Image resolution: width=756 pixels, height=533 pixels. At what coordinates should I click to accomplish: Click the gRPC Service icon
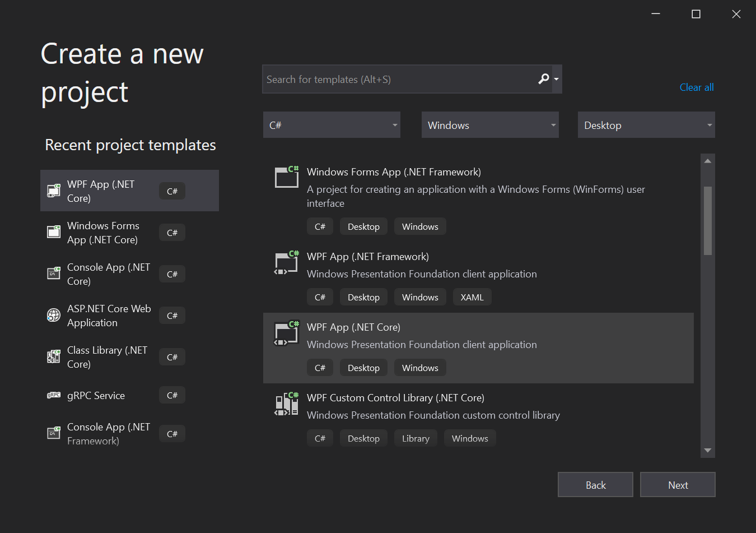(x=54, y=395)
